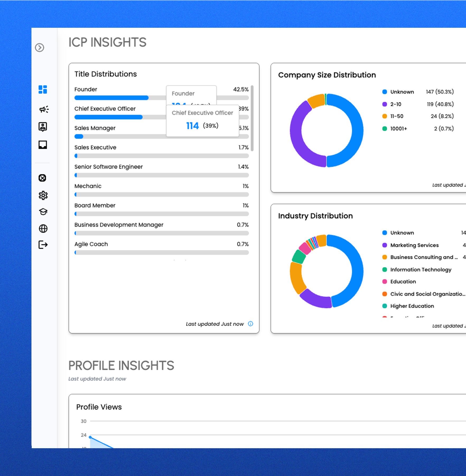Click the Agile Coach label
The height and width of the screenshot is (476, 466).
(91, 244)
